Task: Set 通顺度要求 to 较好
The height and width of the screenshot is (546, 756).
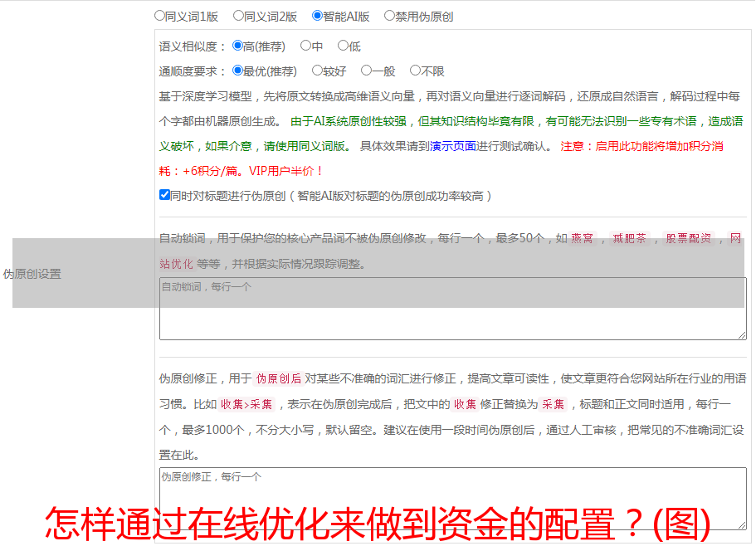Action: pyautogui.click(x=317, y=71)
